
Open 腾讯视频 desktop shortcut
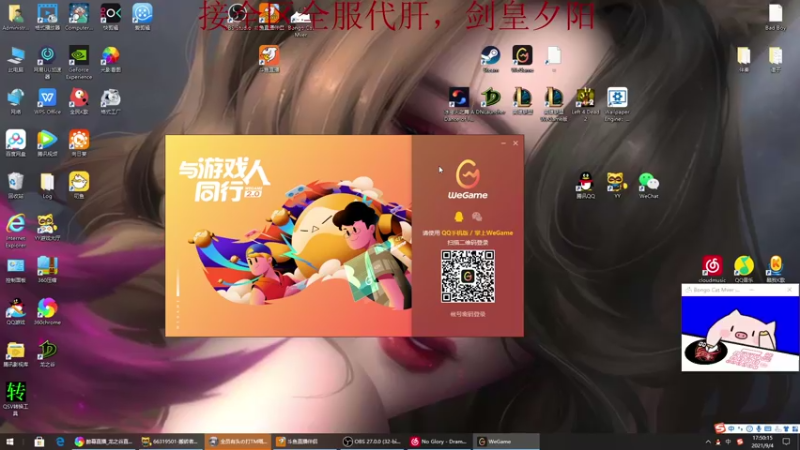point(47,143)
